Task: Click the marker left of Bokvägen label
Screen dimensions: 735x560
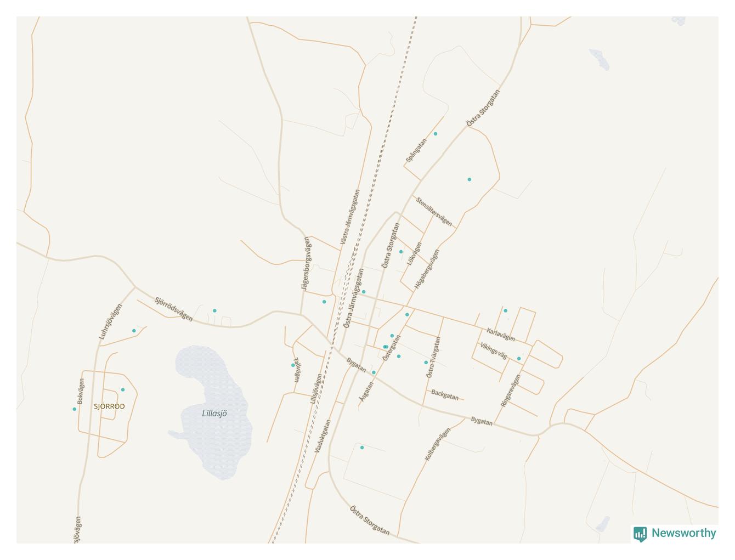Action: 75,409
